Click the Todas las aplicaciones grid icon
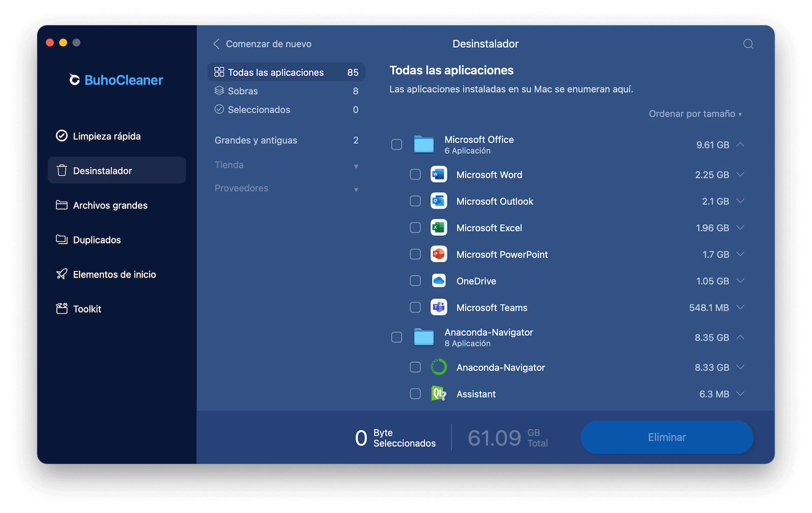 click(219, 72)
